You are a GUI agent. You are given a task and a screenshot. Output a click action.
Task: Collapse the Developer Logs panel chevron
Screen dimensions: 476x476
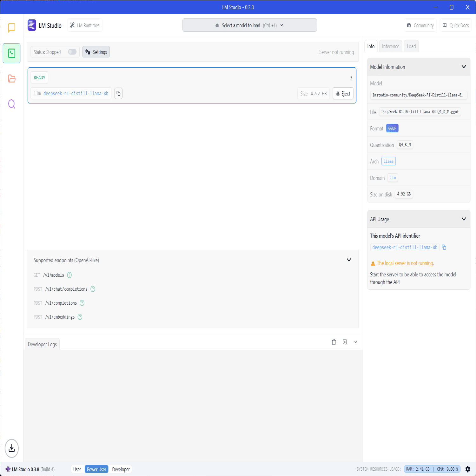tap(356, 342)
